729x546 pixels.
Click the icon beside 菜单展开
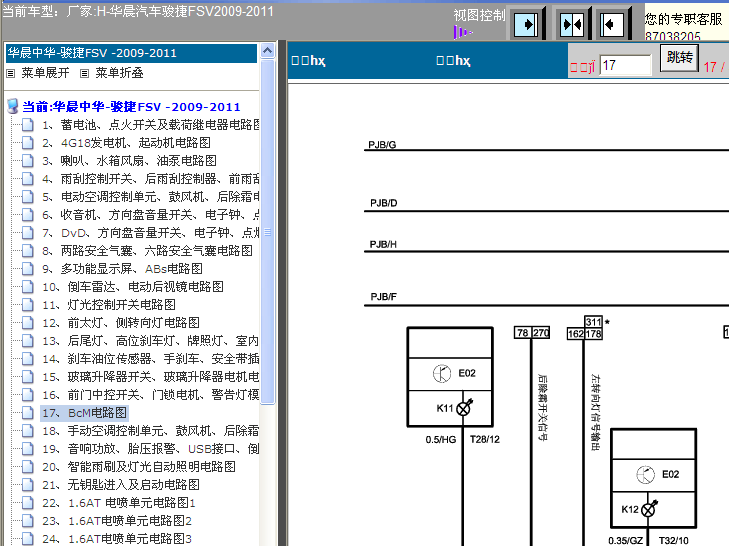[11, 73]
